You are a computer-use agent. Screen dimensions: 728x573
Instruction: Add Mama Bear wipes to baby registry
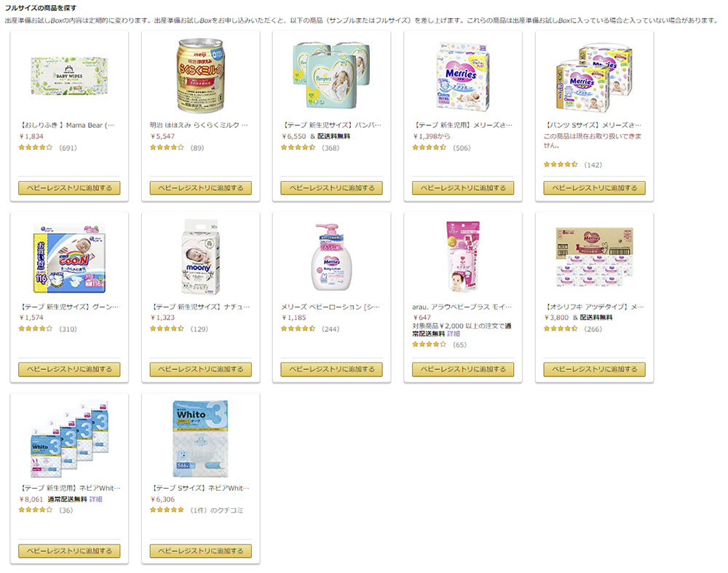point(69,188)
